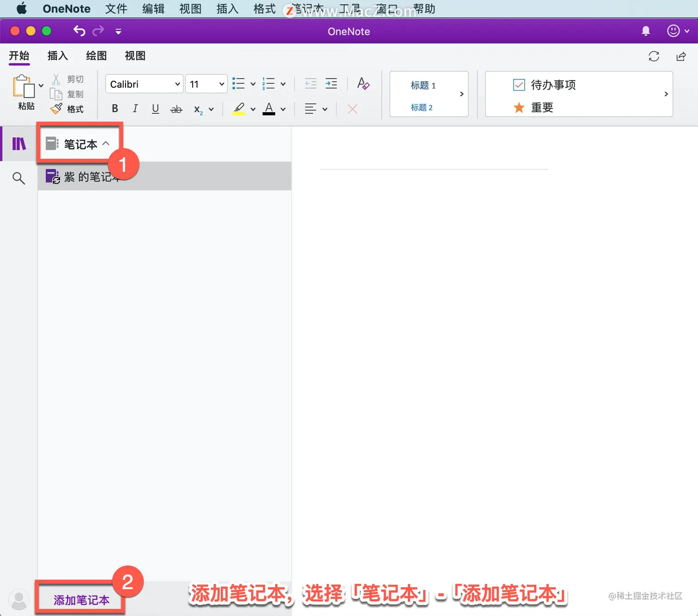Viewport: 698px width, 616px height.
Task: Apply the 标题 1 heading style
Action: tap(423, 85)
